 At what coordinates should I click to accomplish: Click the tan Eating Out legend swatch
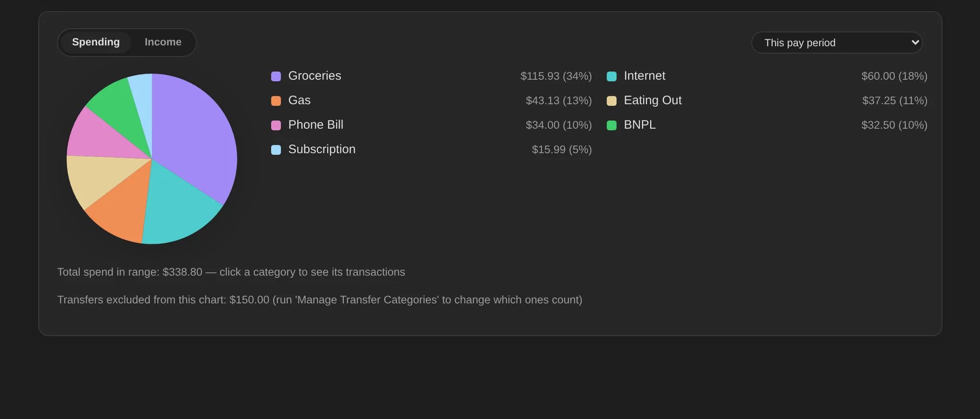(x=612, y=101)
